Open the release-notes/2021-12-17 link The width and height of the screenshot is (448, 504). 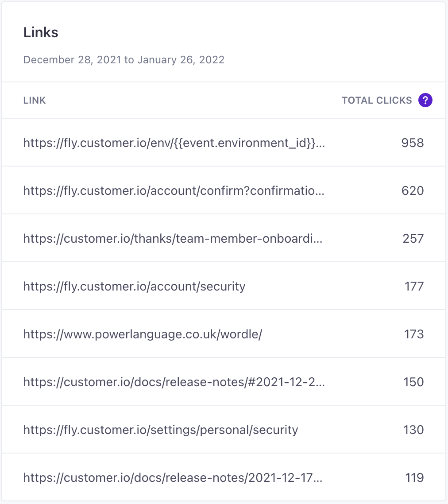click(173, 478)
